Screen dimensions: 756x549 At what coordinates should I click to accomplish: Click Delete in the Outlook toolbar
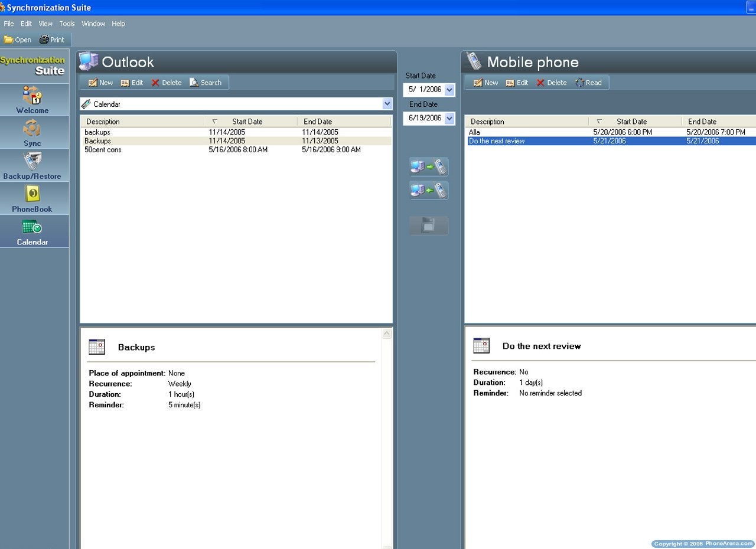[x=166, y=83]
